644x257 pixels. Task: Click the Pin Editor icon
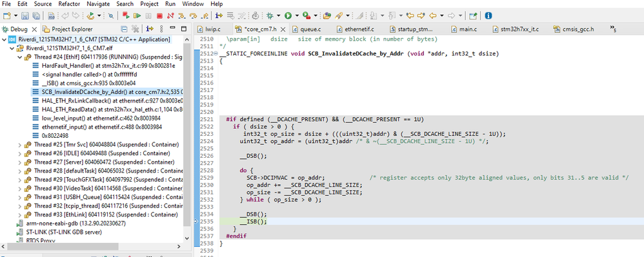coord(473,15)
